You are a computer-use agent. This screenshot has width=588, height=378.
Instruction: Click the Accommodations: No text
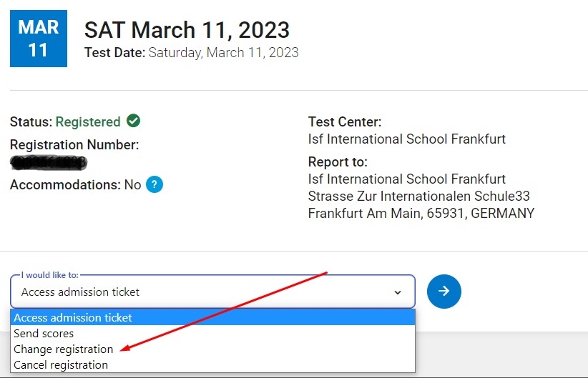[x=75, y=185]
